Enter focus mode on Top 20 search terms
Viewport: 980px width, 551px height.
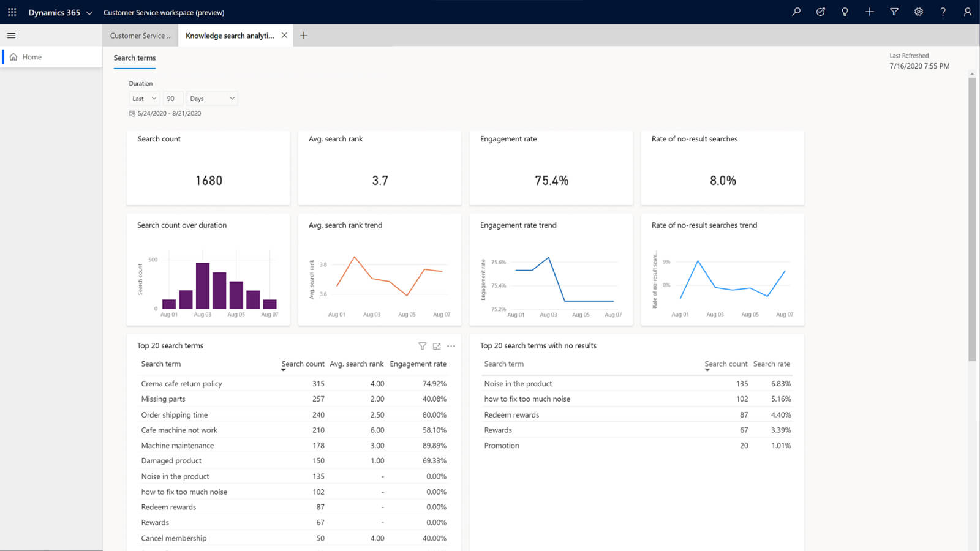coord(437,346)
